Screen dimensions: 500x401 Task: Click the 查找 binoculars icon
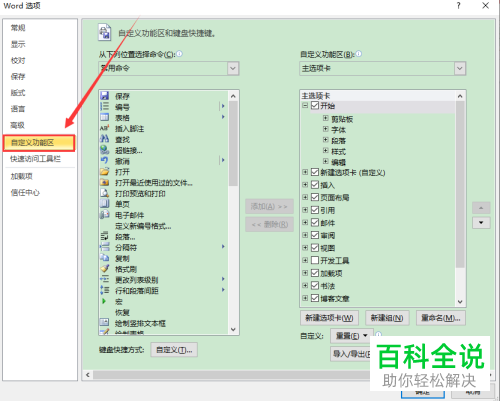pos(105,139)
